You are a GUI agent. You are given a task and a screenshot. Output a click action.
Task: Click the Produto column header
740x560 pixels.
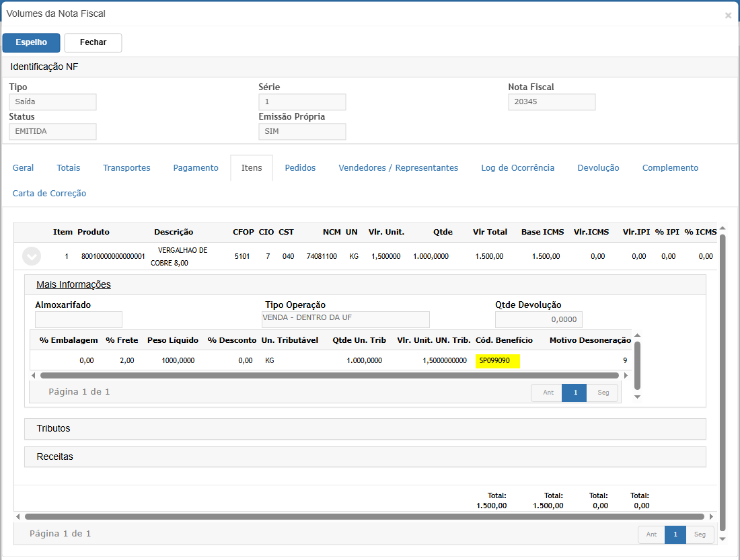click(94, 232)
